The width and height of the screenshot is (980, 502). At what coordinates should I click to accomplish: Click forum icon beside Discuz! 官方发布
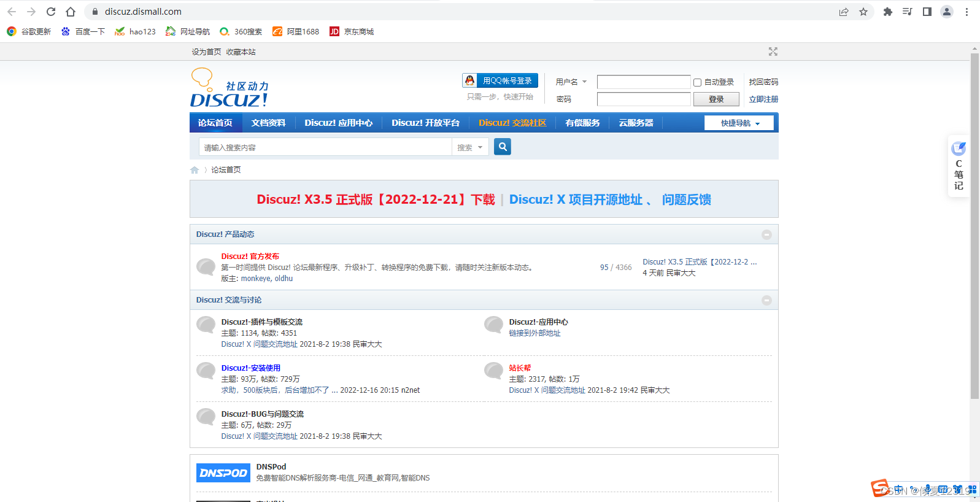206,267
